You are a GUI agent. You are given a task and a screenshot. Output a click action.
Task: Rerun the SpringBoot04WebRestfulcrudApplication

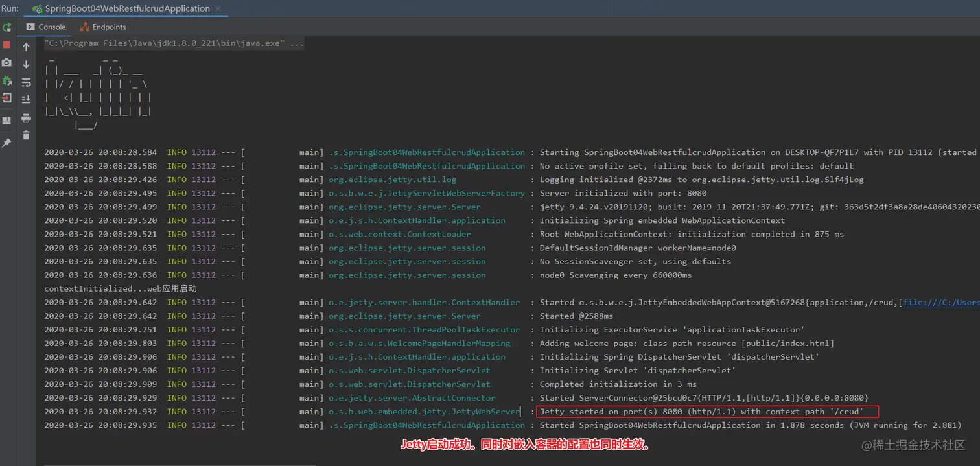6,28
